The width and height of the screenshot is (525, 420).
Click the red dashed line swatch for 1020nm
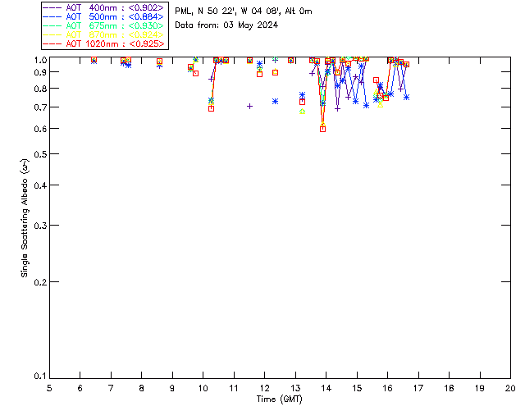click(x=52, y=43)
